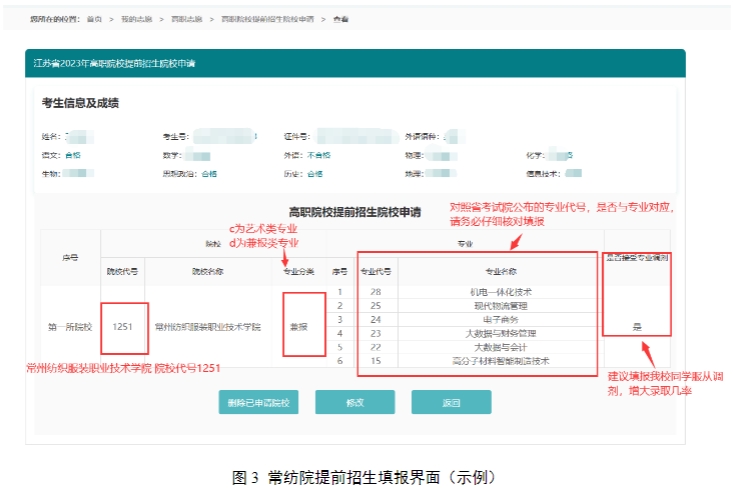Click the 是 adjustment acceptance value
This screenshot has width=733, height=488.
point(637,327)
